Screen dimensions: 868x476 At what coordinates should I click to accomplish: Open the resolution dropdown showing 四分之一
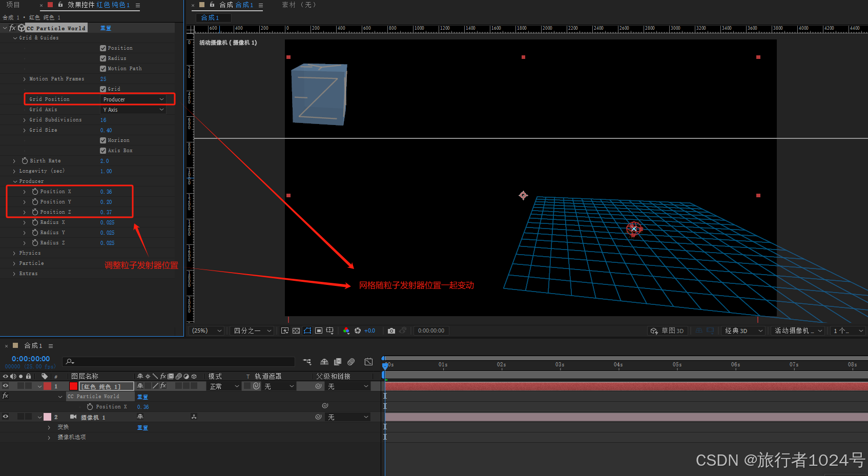tap(252, 331)
